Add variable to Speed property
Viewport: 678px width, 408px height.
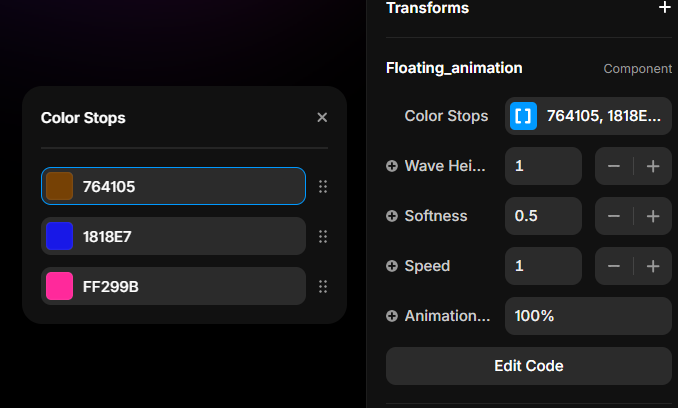[392, 266]
